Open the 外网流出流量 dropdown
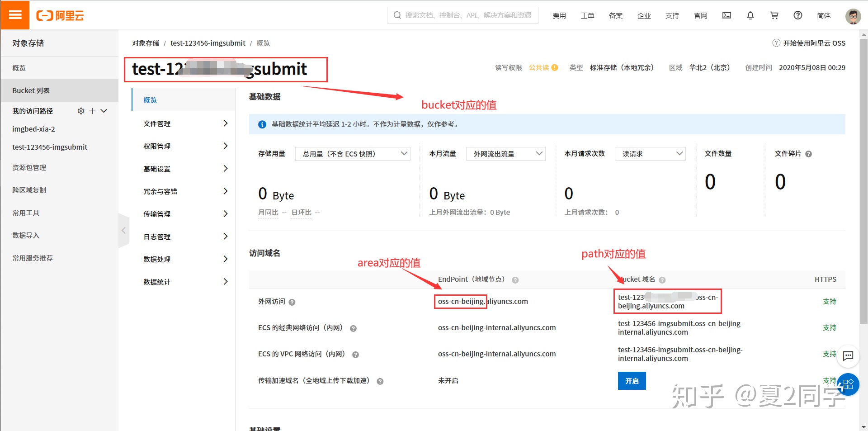This screenshot has height=431, width=868. 506,154
